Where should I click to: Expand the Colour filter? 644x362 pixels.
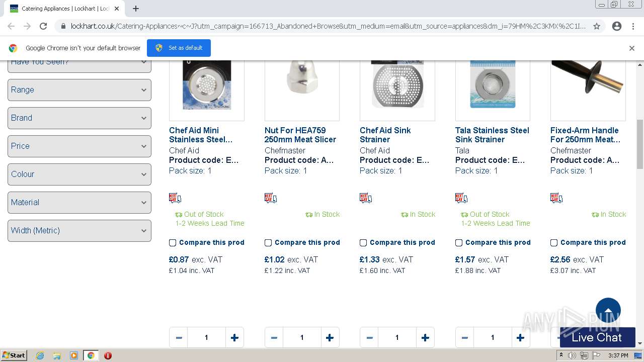coord(79,174)
